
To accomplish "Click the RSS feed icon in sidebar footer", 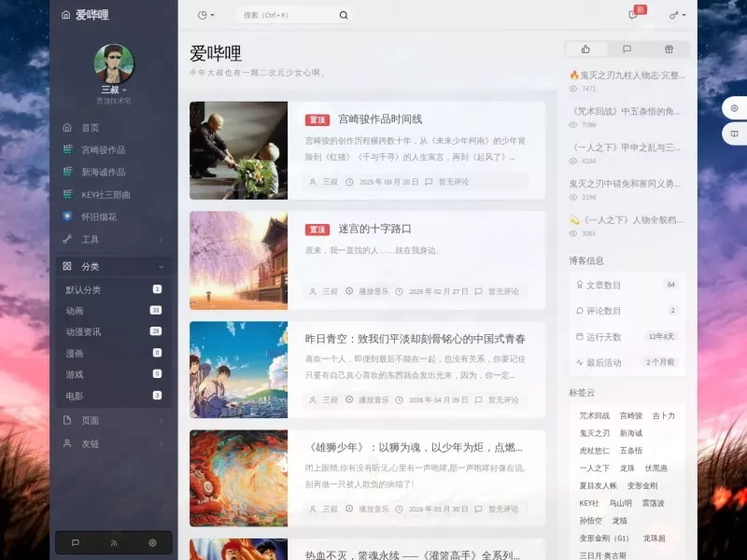I will (114, 542).
